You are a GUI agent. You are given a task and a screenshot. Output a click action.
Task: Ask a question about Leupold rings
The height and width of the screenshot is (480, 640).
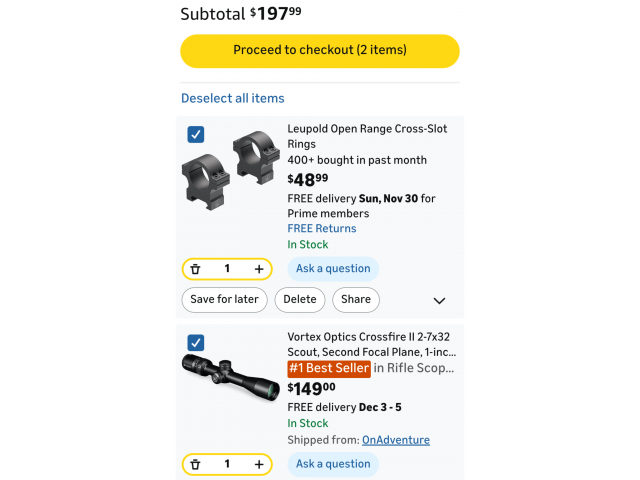coord(333,268)
